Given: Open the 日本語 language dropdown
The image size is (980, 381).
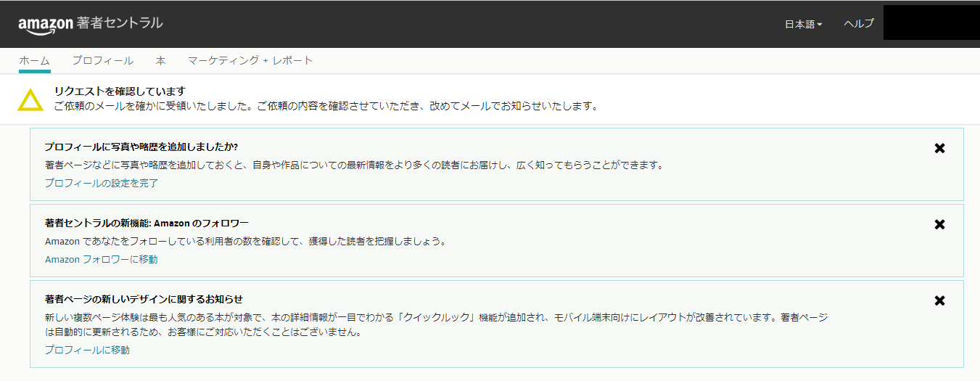Looking at the screenshot, I should tap(803, 24).
